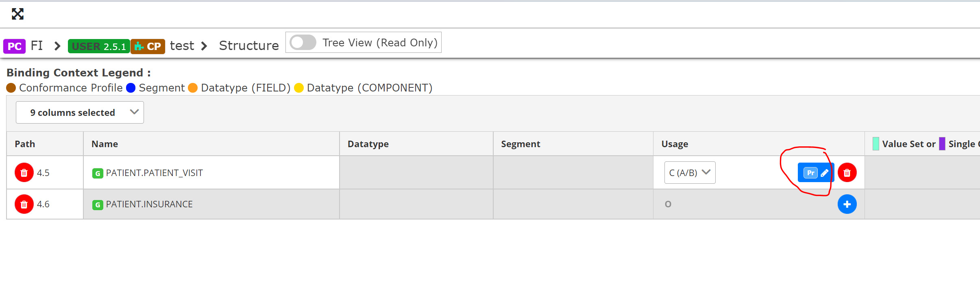The height and width of the screenshot is (287, 980).
Task: Click the trash icon next to path 4.5
Action: 24,172
